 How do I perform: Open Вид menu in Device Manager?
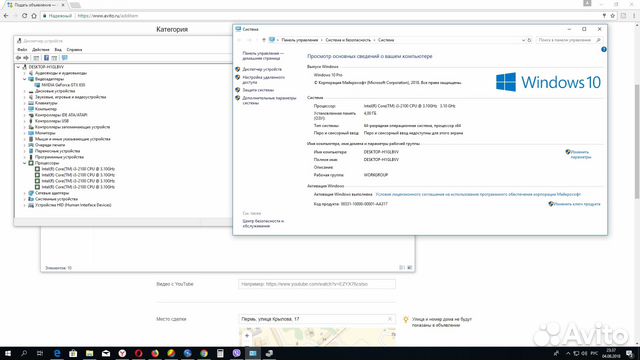58,49
